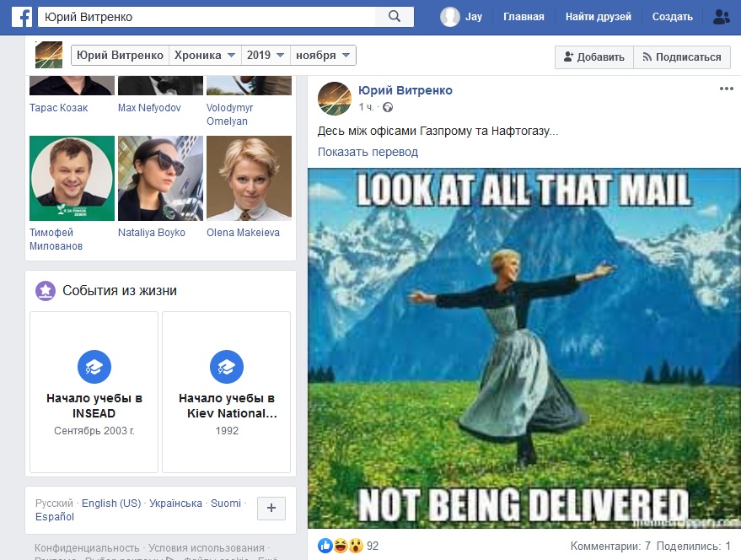Image resolution: width=741 pixels, height=560 pixels.
Task: Click Показать перевод link
Action: [368, 153]
